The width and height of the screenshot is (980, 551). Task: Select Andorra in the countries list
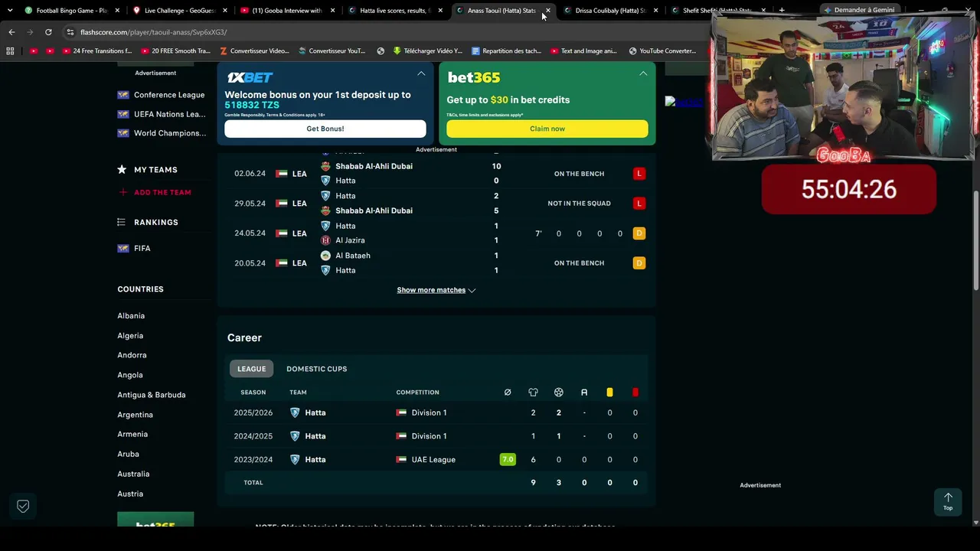coord(132,355)
